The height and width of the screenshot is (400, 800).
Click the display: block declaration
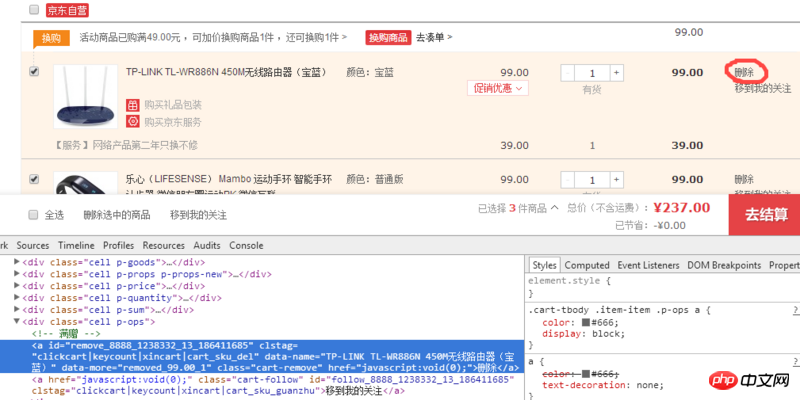(x=584, y=334)
